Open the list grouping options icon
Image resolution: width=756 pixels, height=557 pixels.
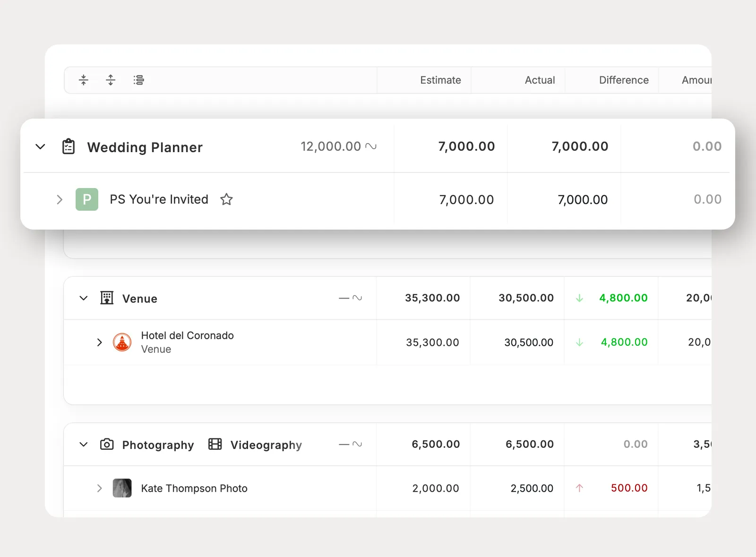click(x=138, y=80)
